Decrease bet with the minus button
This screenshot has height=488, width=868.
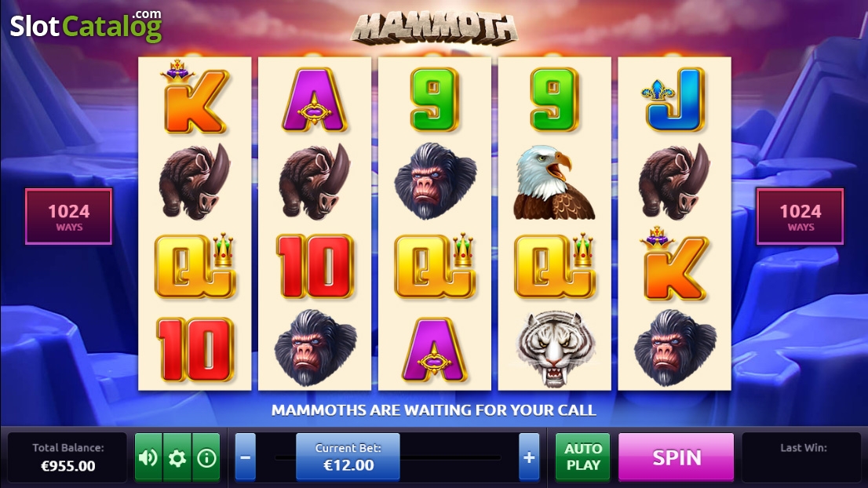[245, 457]
